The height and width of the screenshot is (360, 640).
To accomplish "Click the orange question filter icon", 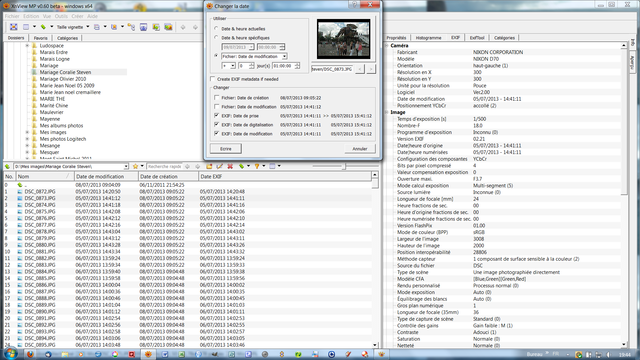I will click(x=257, y=167).
